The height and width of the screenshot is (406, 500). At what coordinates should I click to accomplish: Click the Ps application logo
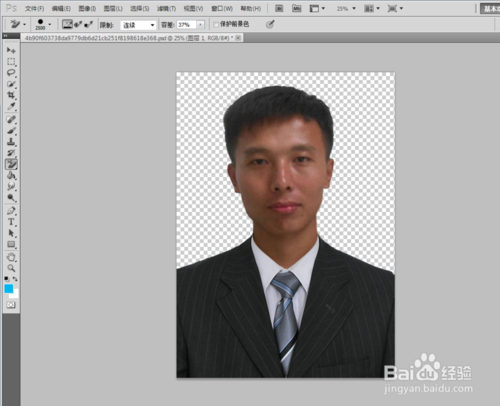[x=11, y=8]
